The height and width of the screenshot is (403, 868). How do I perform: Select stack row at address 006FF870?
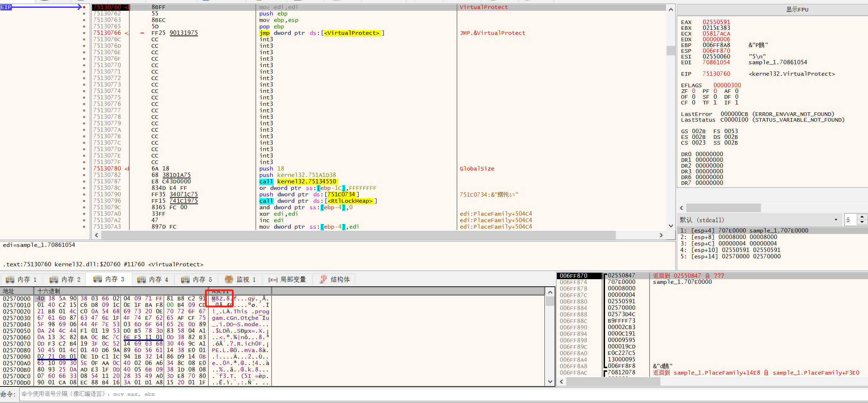tap(712, 276)
